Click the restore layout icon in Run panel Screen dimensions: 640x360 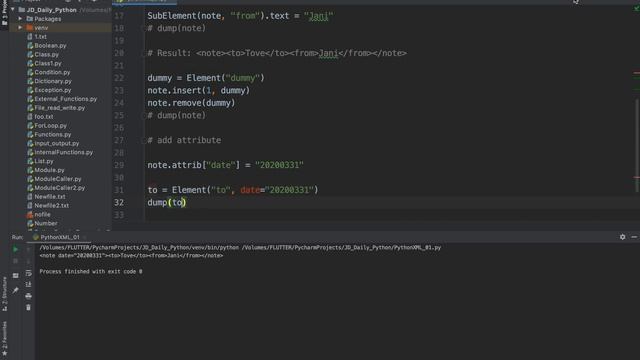[x=16, y=276]
